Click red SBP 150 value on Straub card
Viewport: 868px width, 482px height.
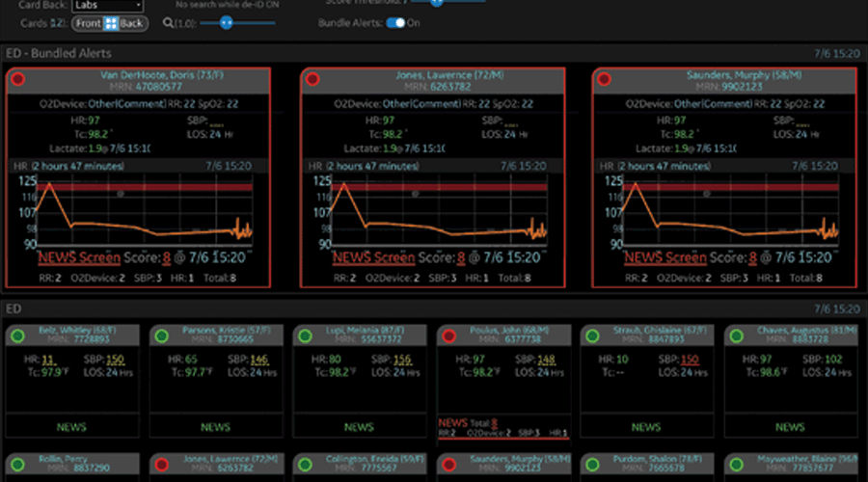[x=690, y=360]
